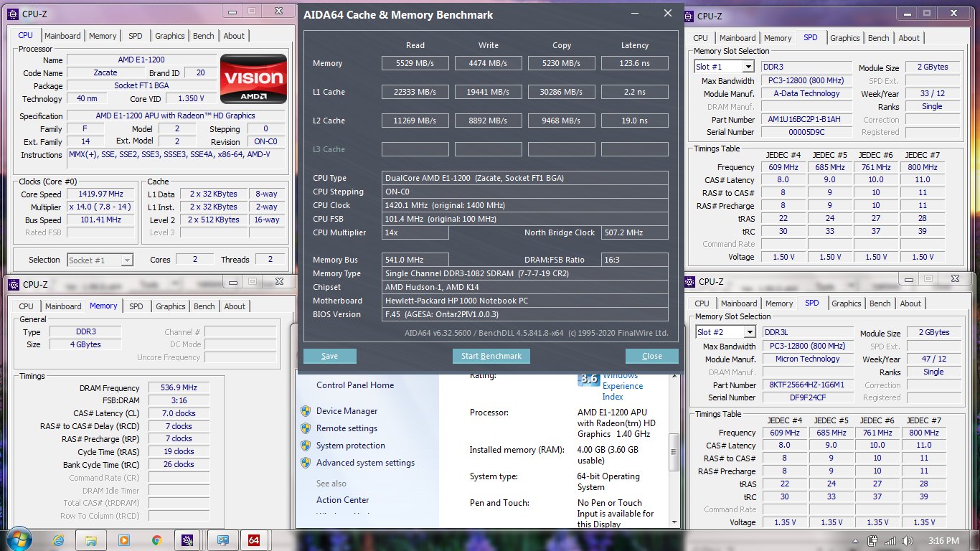This screenshot has height=551, width=980.
Task: Open the Socket #1 selection dropdown
Action: [127, 260]
